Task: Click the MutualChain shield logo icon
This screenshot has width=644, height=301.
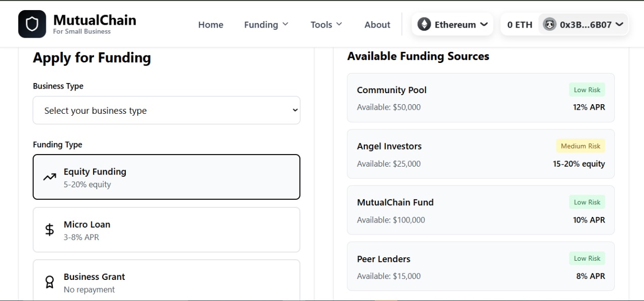Action: tap(32, 24)
